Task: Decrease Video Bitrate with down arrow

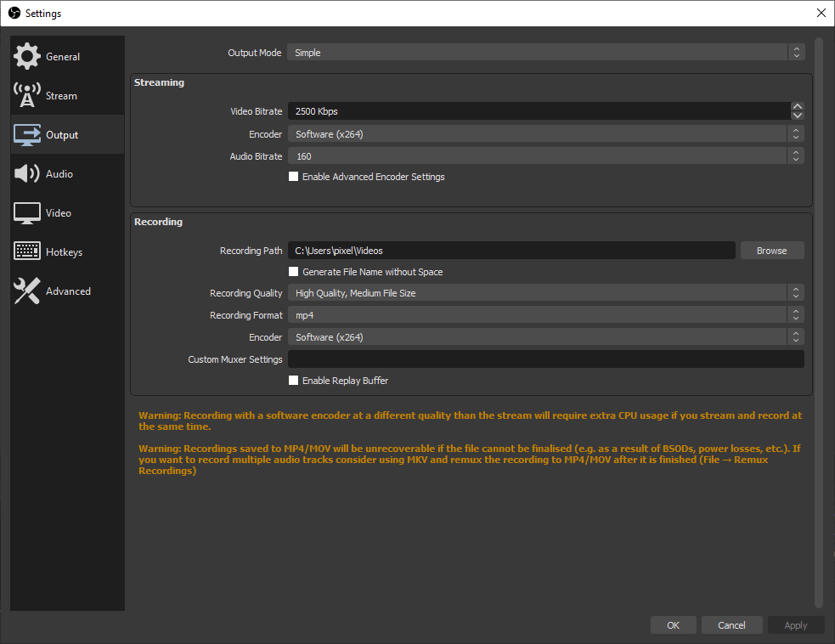Action: click(797, 116)
